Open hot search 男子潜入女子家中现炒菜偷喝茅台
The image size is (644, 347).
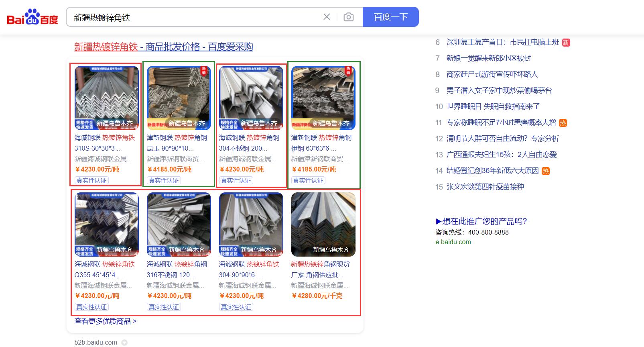(x=499, y=90)
